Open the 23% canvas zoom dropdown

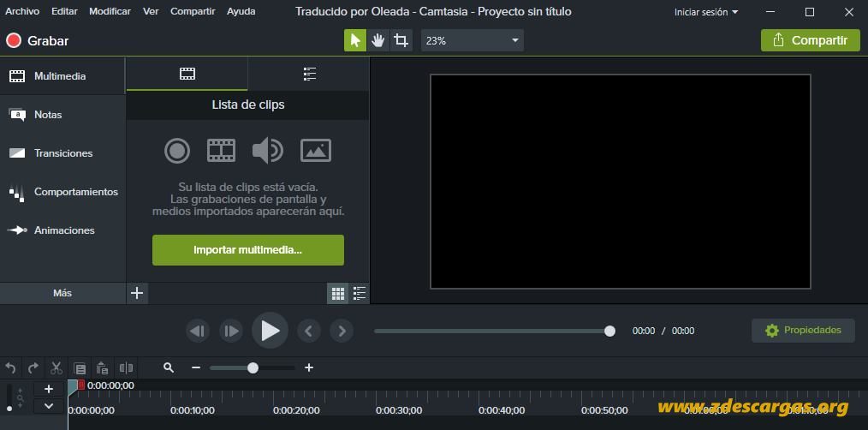tap(473, 40)
